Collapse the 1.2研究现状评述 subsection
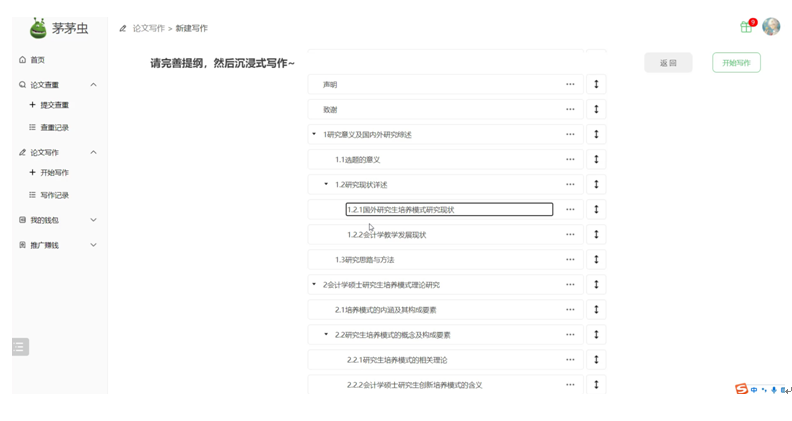The image size is (792, 421). 326,184
